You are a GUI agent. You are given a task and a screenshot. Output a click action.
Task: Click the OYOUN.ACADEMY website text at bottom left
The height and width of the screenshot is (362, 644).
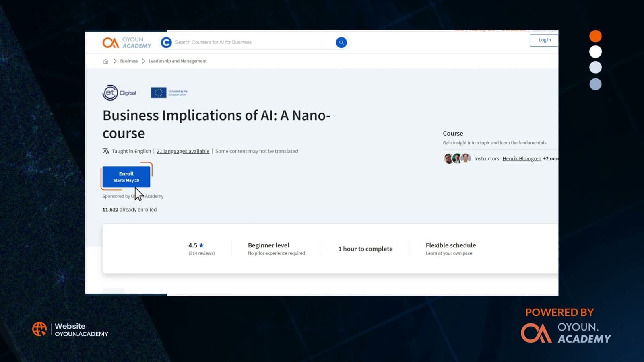pos(82,334)
